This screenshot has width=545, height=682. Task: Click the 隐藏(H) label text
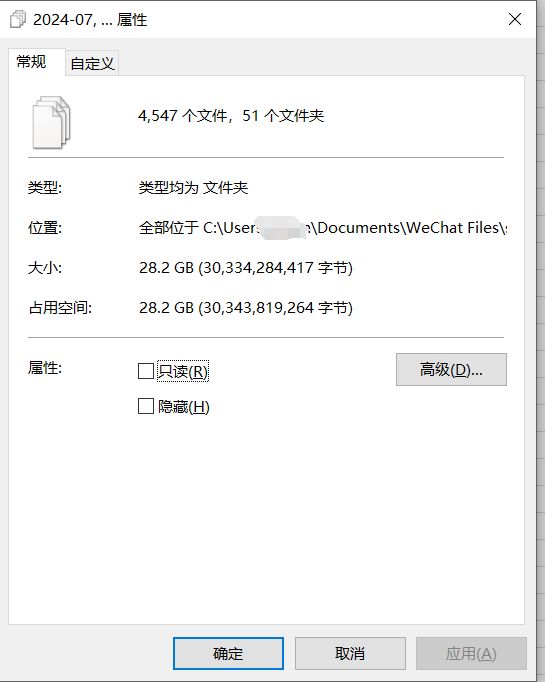[x=184, y=407]
